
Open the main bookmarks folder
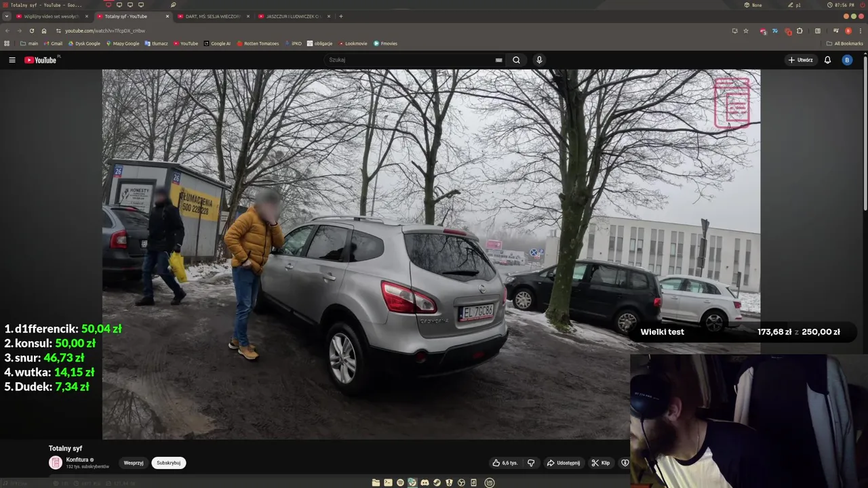29,43
